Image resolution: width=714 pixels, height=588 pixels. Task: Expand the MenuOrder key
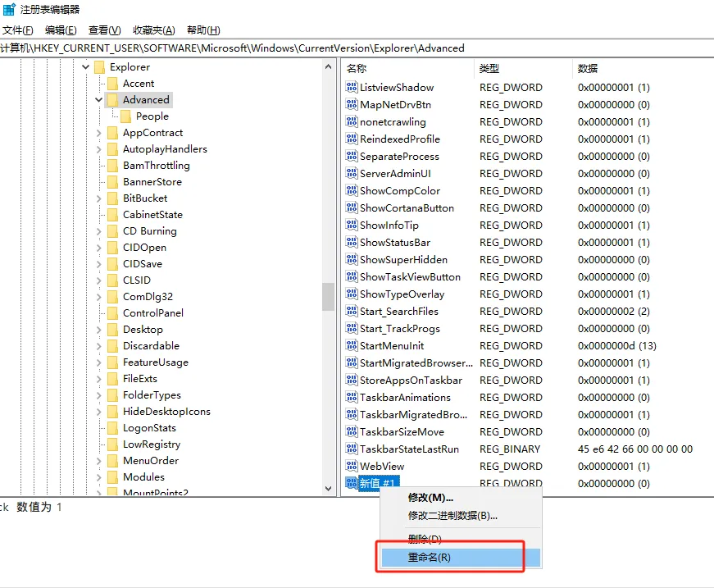[x=99, y=461]
